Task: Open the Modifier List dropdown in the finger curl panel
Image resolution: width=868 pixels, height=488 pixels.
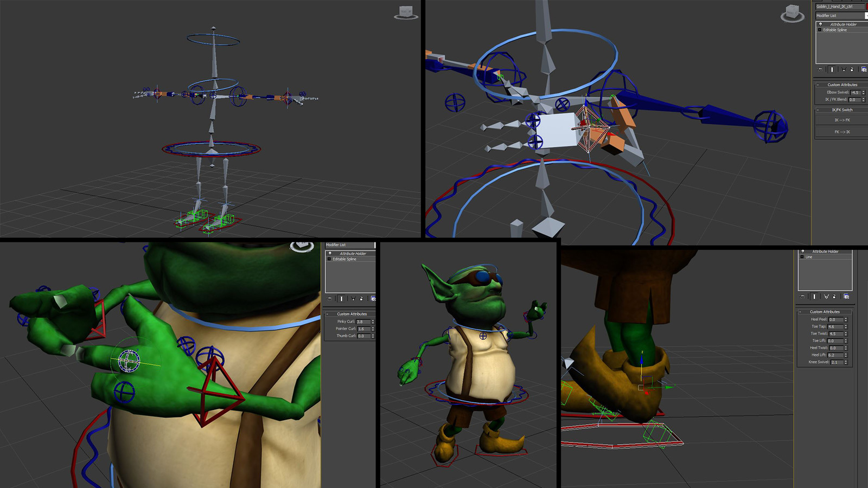Action: pos(350,245)
